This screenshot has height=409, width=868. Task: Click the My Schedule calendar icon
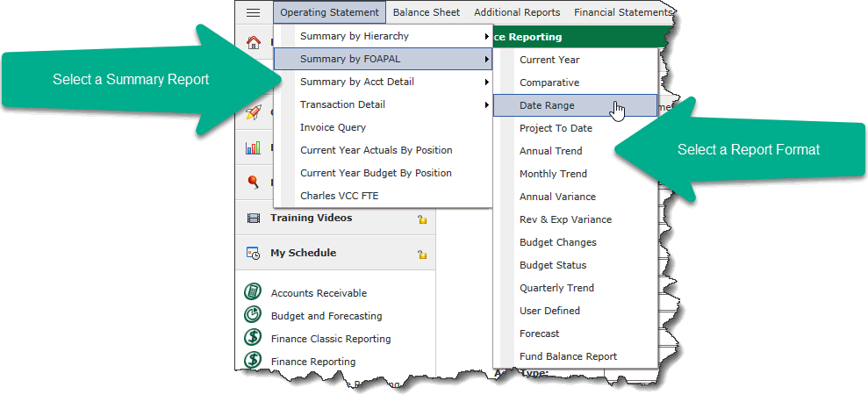[254, 254]
